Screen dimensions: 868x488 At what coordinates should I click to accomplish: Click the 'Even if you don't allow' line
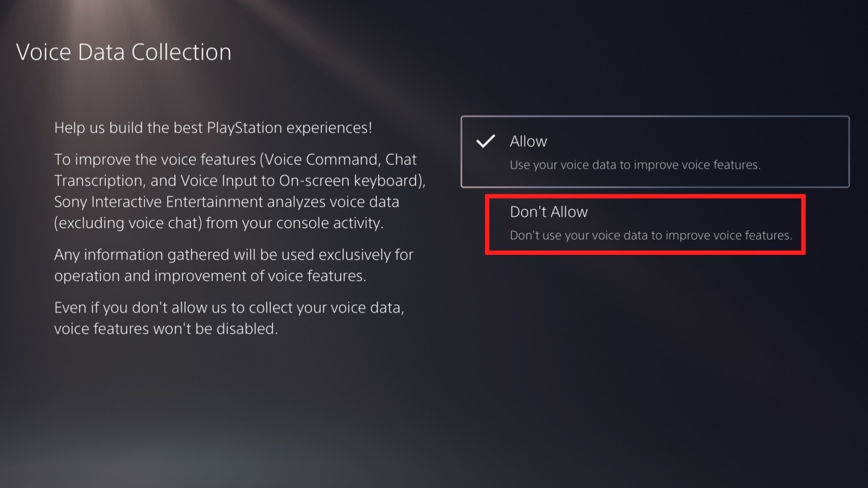click(x=229, y=308)
